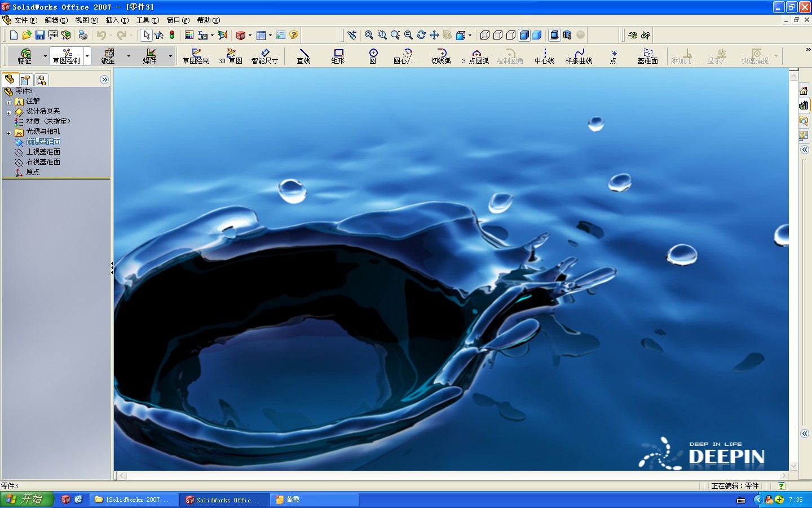Viewport: 812px width, 508px height.
Task: Click the Windows 开始 Start button
Action: pyautogui.click(x=27, y=499)
